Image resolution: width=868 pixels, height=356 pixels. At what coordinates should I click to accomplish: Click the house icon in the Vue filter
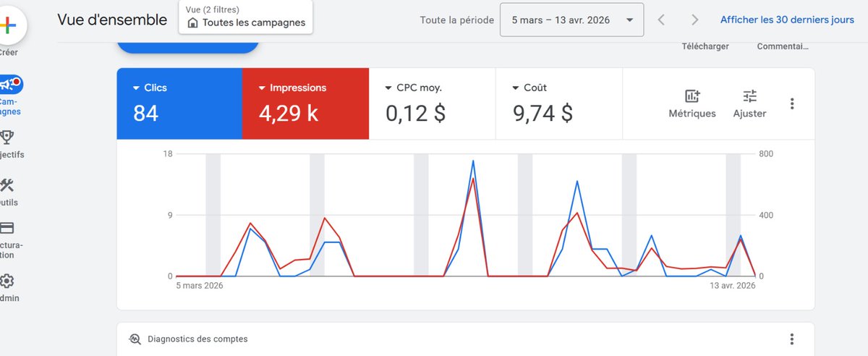192,22
